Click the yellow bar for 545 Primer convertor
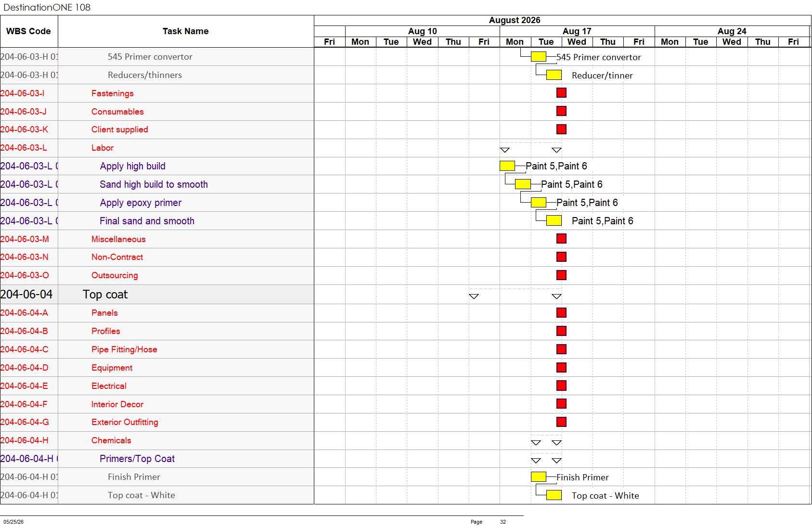Viewport: 812px width, 528px height. [x=538, y=57]
